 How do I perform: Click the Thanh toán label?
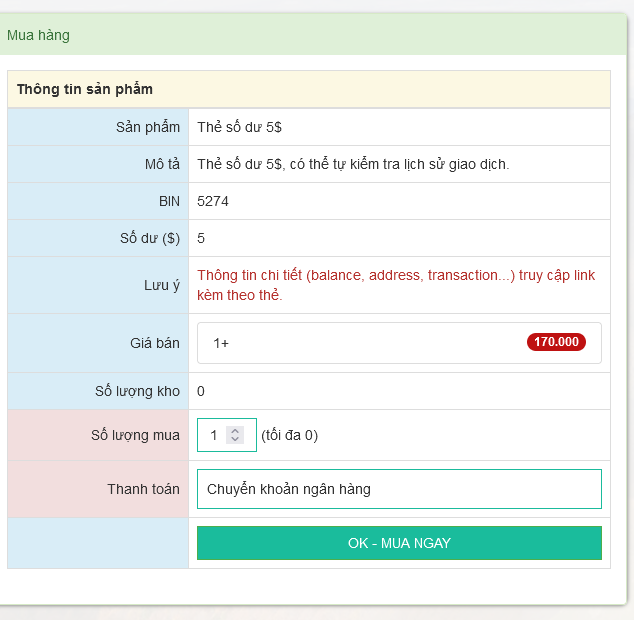pyautogui.click(x=144, y=489)
